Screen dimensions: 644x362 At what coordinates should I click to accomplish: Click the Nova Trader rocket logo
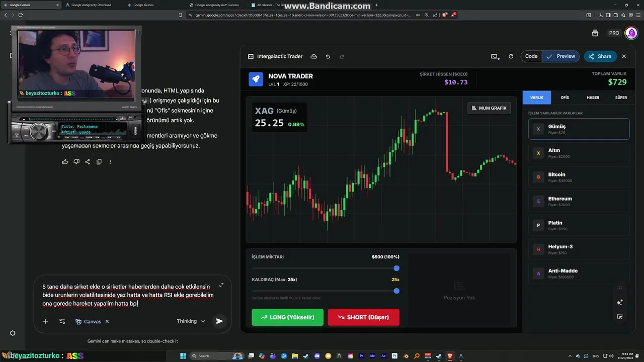256,79
